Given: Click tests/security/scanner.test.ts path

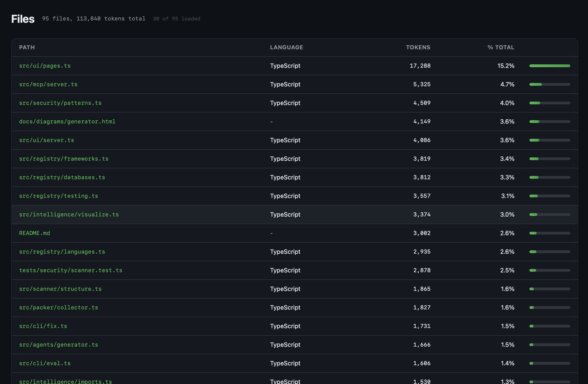Looking at the screenshot, I should pos(71,270).
